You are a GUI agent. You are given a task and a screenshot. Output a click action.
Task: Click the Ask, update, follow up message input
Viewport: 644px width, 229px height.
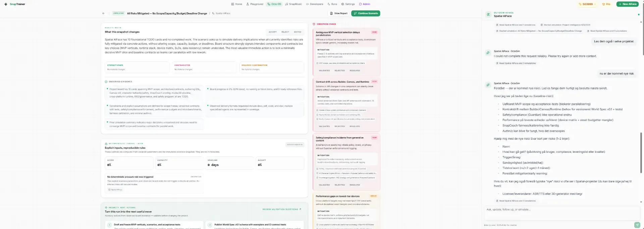(x=562, y=213)
